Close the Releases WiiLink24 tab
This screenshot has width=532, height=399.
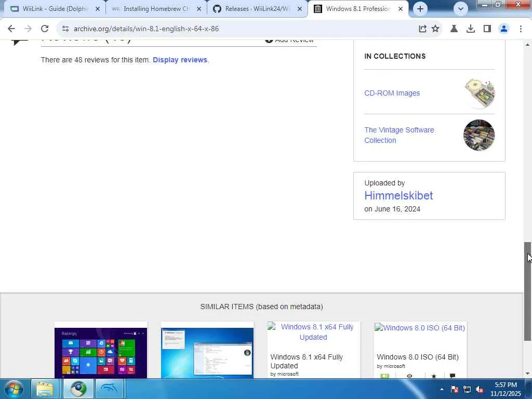[x=300, y=9]
